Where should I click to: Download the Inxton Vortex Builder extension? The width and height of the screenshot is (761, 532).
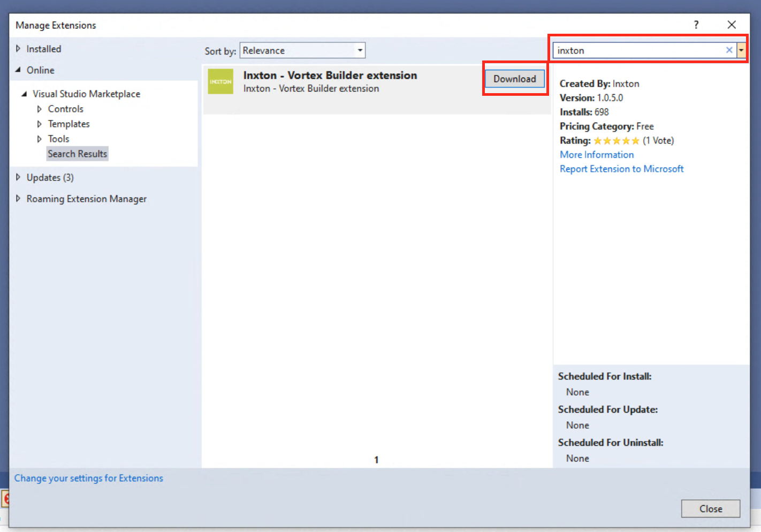pyautogui.click(x=515, y=79)
